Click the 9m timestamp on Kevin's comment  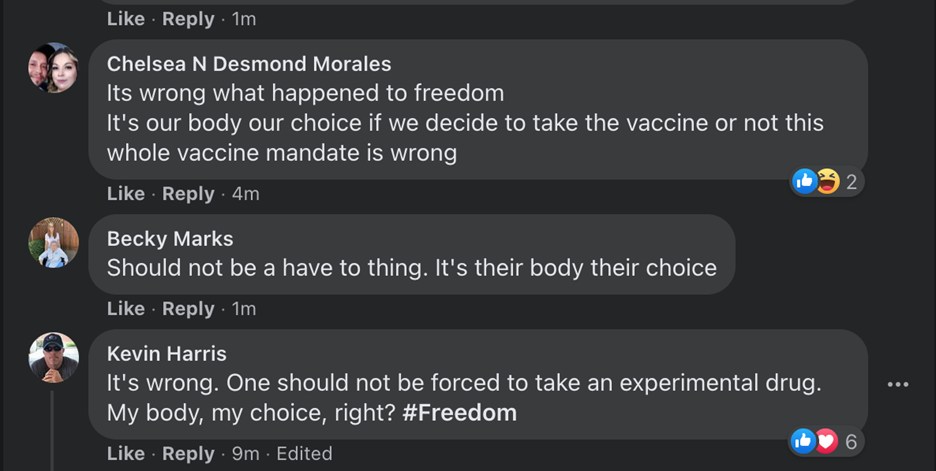click(x=245, y=454)
